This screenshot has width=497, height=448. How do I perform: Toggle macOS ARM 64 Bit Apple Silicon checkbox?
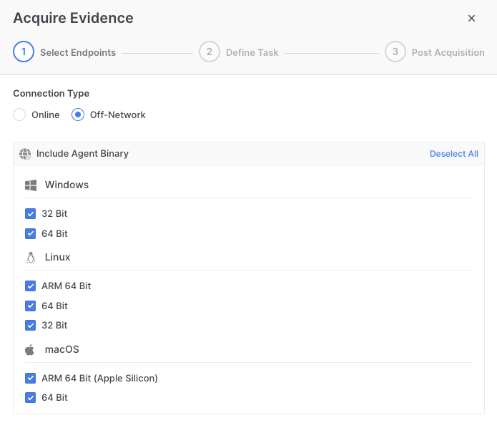(x=31, y=379)
